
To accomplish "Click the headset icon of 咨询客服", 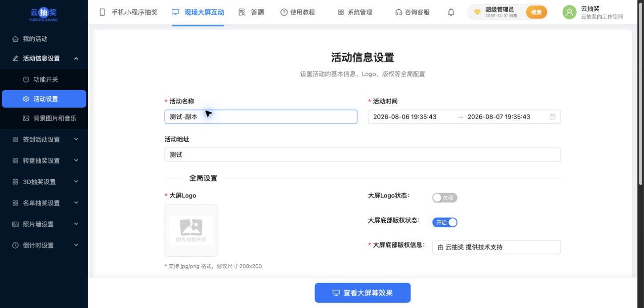I will pyautogui.click(x=398, y=12).
